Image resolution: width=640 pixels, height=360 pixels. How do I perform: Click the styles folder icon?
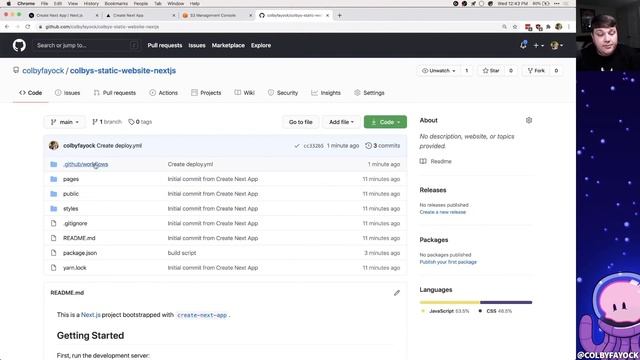pyautogui.click(x=53, y=209)
